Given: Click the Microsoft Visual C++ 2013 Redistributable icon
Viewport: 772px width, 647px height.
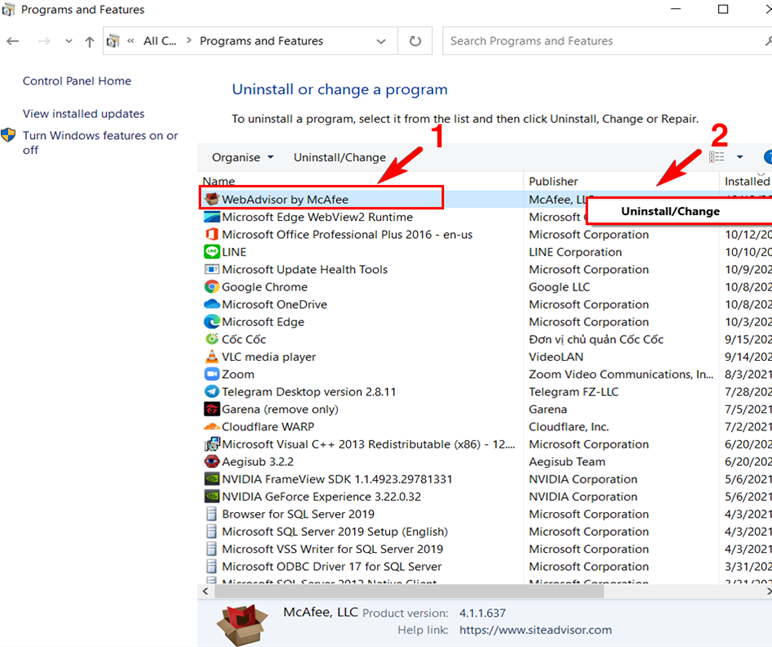Looking at the screenshot, I should coord(212,444).
